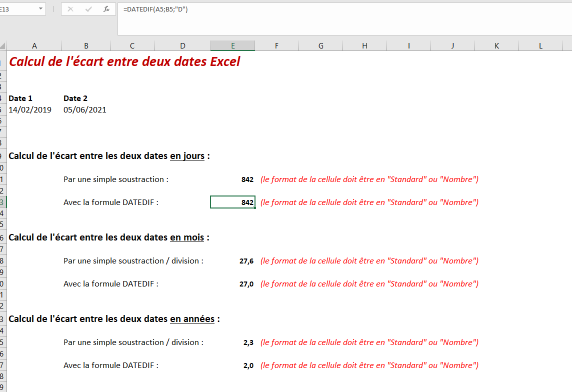Select column F header
The height and width of the screenshot is (392, 572).
(276, 46)
